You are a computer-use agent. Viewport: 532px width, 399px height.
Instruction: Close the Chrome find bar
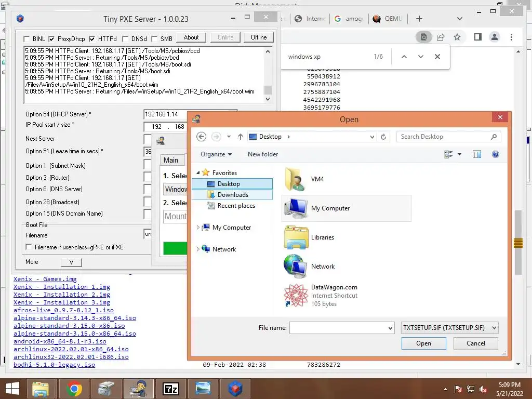[x=437, y=57]
